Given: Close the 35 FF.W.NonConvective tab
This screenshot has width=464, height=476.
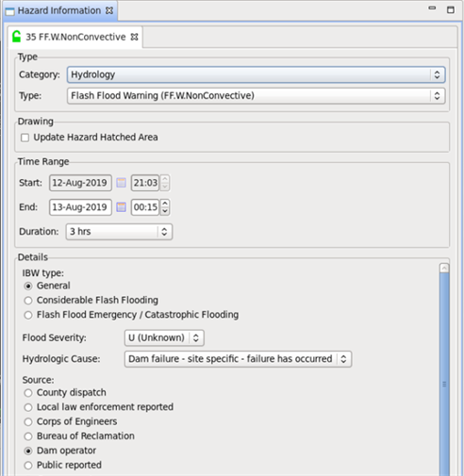Looking at the screenshot, I should 135,37.
